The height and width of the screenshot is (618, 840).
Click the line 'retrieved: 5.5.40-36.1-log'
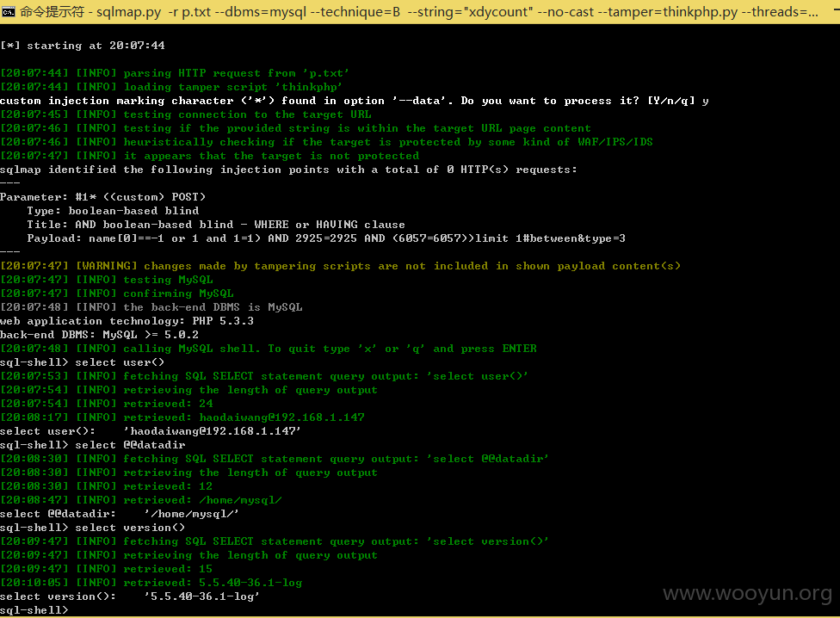click(151, 583)
